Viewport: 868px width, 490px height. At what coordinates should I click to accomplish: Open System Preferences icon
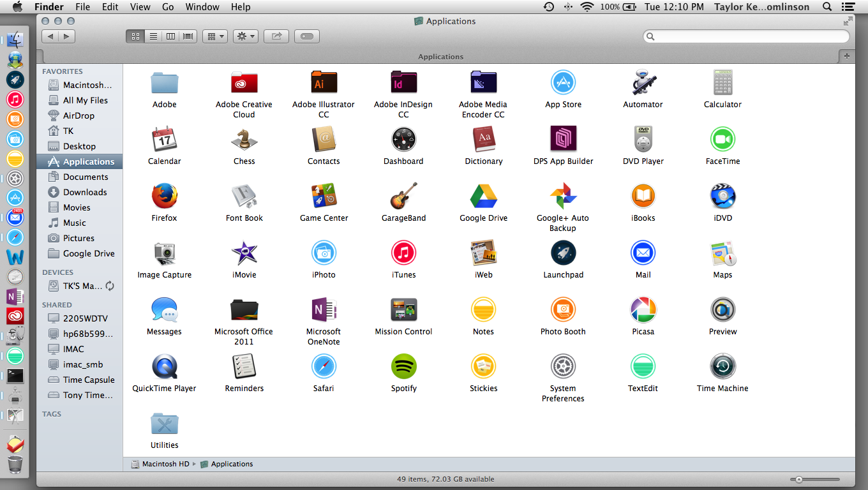click(x=563, y=367)
